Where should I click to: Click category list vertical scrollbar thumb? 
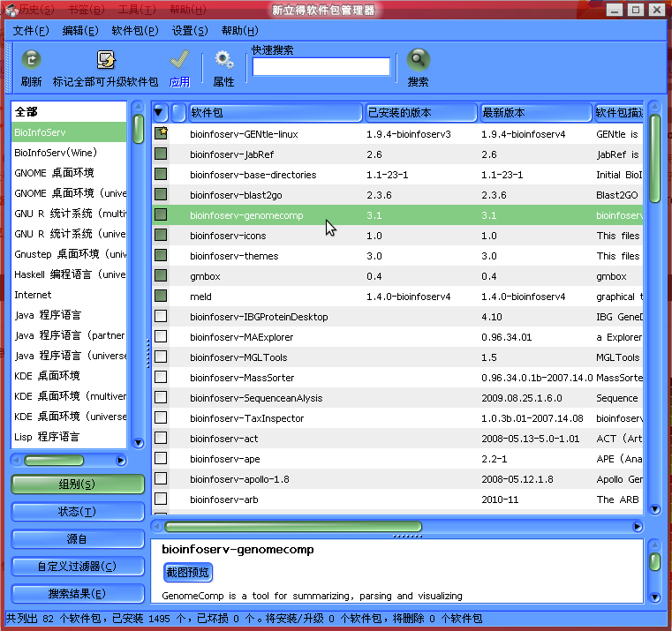point(138,129)
